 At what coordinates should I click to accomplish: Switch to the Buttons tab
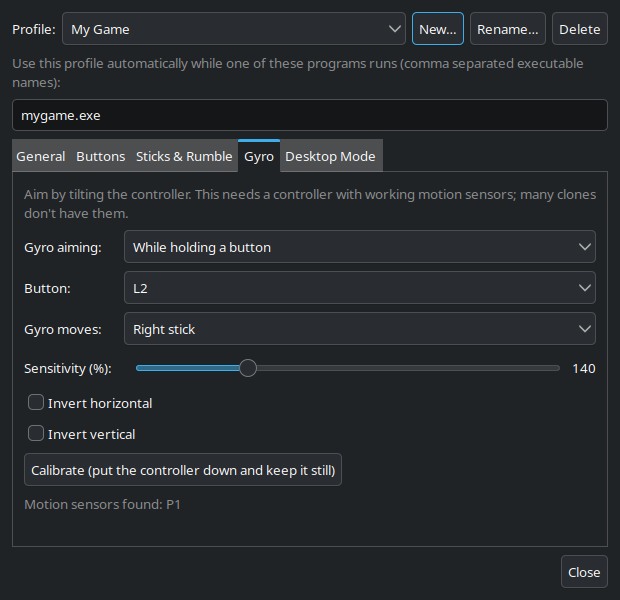[x=100, y=156]
